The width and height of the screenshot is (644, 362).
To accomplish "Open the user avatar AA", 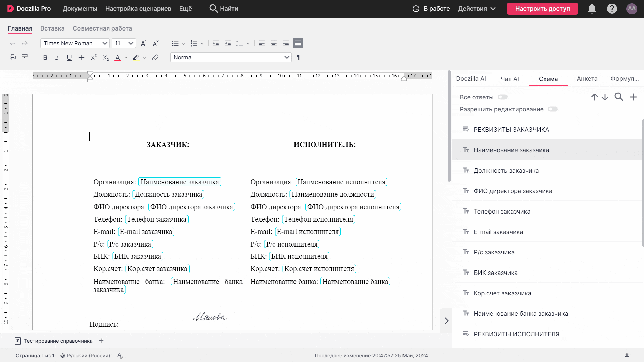I will click(632, 9).
